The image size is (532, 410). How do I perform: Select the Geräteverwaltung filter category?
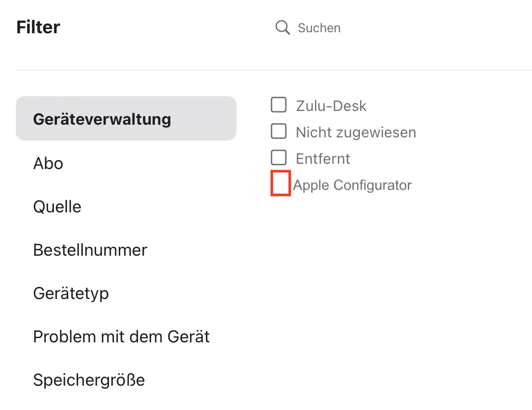click(x=126, y=118)
